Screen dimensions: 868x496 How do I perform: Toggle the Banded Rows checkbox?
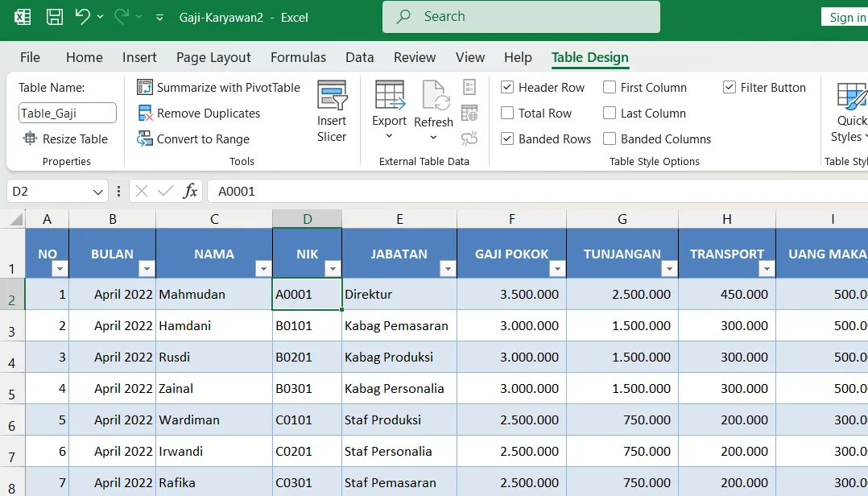[507, 138]
